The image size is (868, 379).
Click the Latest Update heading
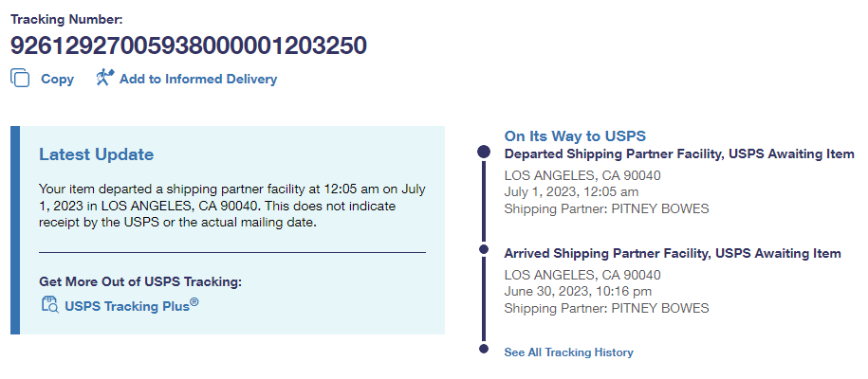coord(96,154)
